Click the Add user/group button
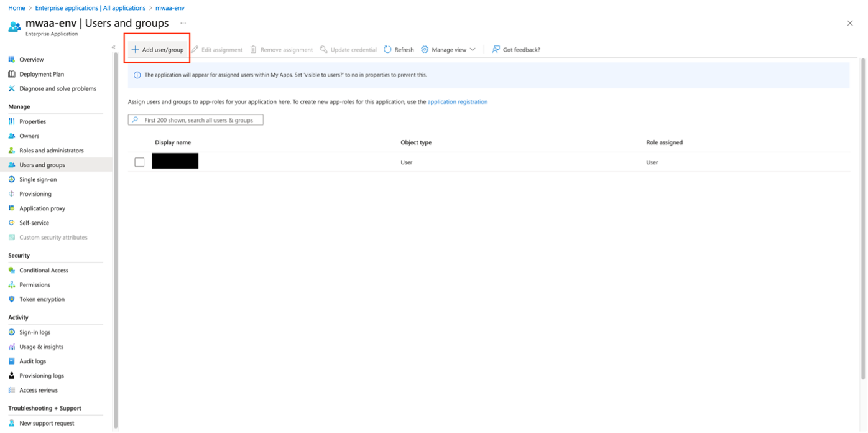Image resolution: width=868 pixels, height=433 pixels. (157, 49)
